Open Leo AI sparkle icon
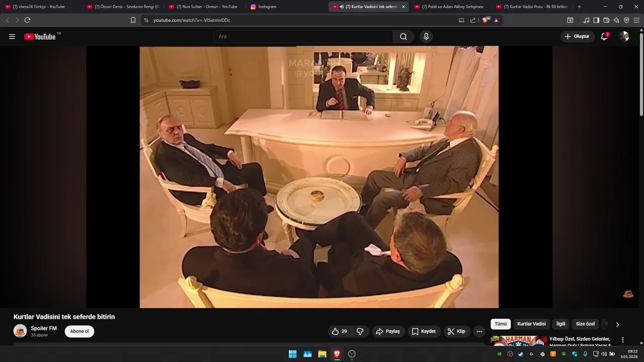The image size is (644, 362). (x=616, y=20)
